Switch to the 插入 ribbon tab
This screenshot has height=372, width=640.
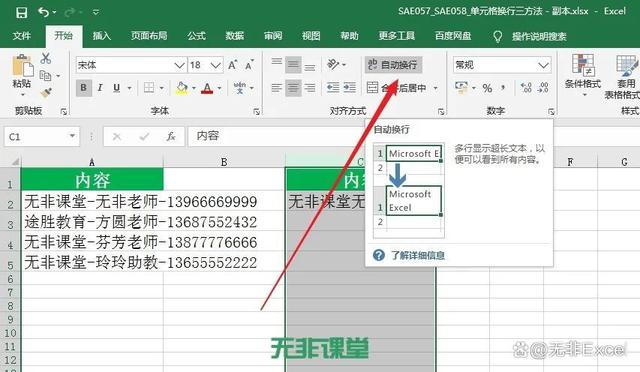102,36
